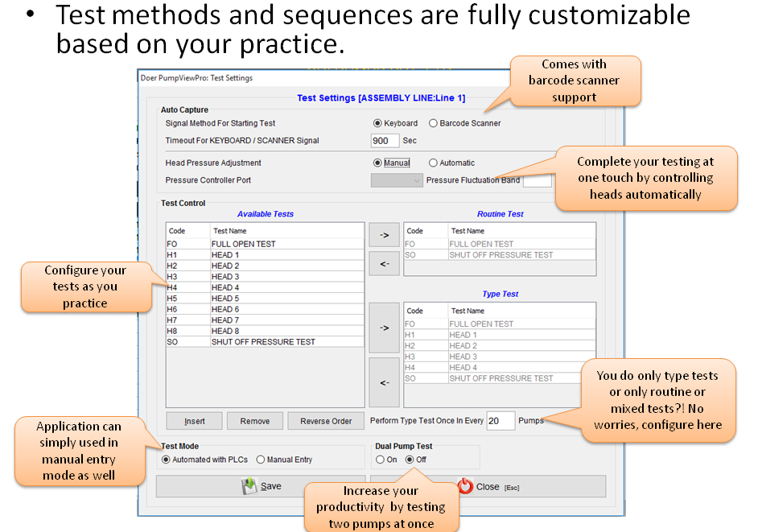This screenshot has width=758, height=532.
Task: Add selected test to Routine Test list
Action: tap(385, 235)
